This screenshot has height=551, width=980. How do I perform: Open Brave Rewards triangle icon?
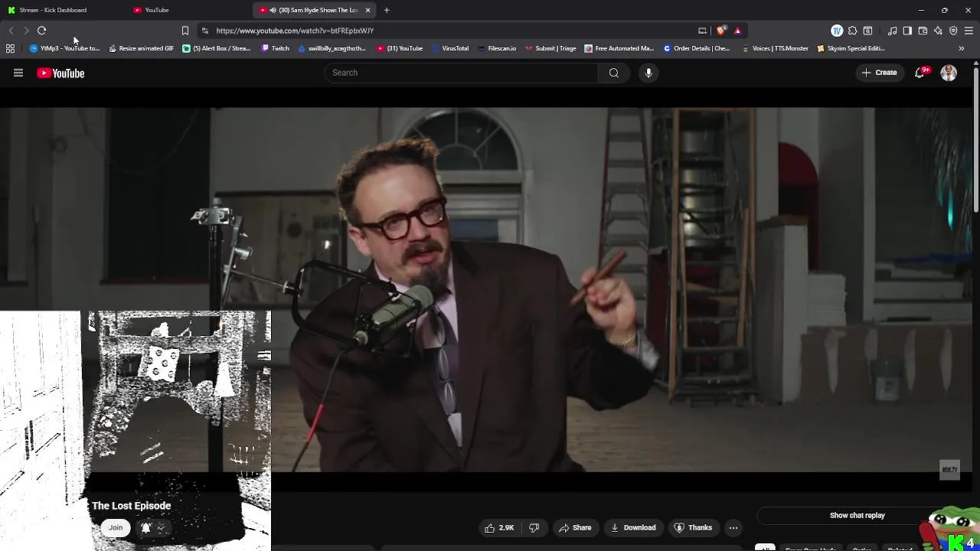(x=737, y=31)
